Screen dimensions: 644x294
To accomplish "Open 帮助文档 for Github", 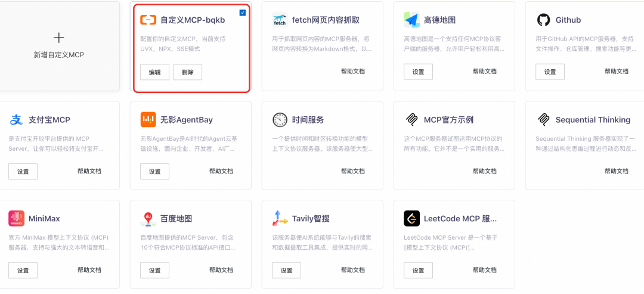I will 617,71.
